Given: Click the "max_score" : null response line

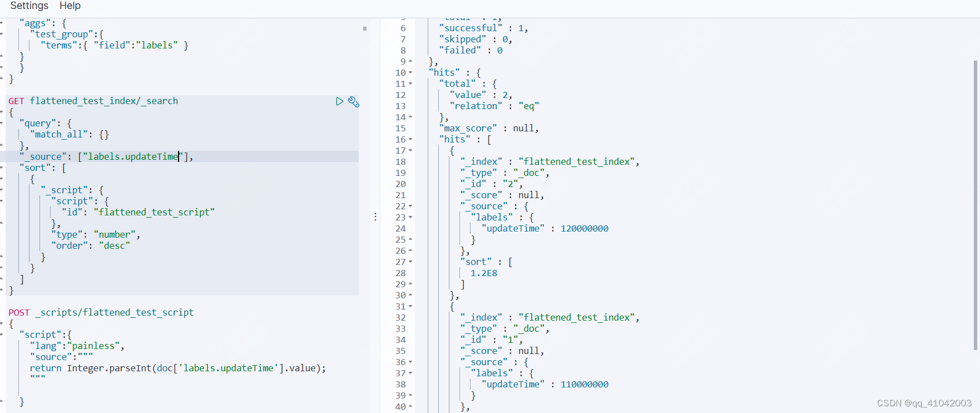Looking at the screenshot, I should [x=489, y=128].
